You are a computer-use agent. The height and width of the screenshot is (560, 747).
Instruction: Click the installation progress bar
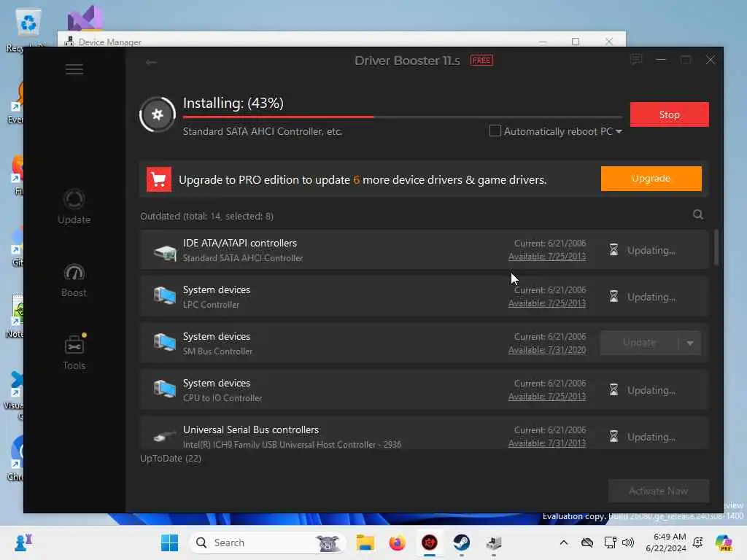[402, 117]
